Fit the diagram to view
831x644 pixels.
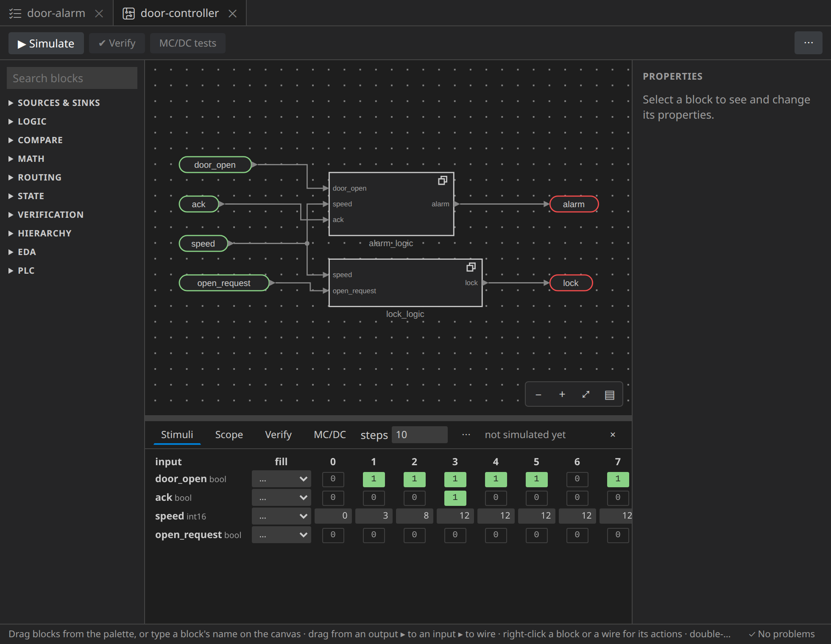click(x=586, y=394)
